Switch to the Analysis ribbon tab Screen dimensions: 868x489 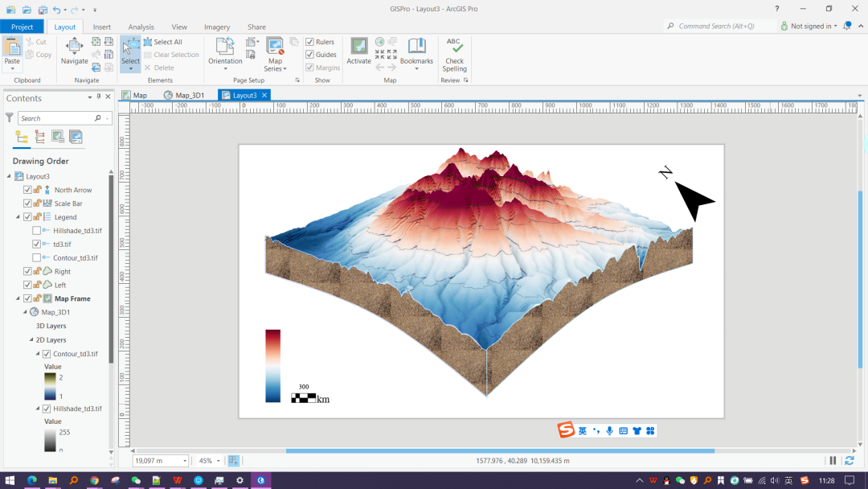(141, 27)
